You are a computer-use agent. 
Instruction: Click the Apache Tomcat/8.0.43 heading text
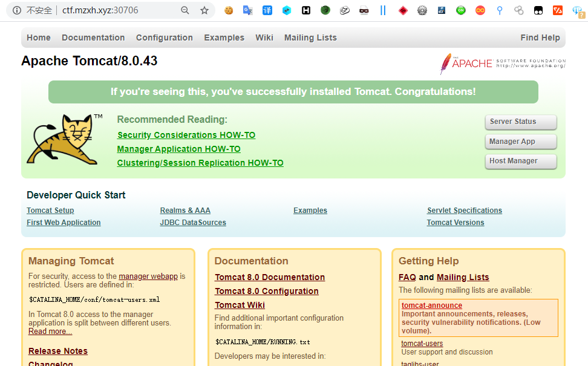point(90,60)
